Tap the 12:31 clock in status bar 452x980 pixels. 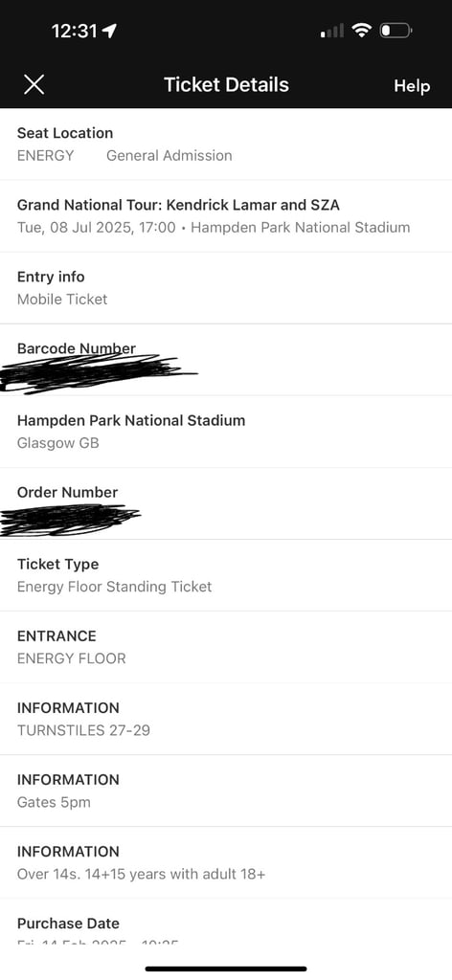(75, 31)
